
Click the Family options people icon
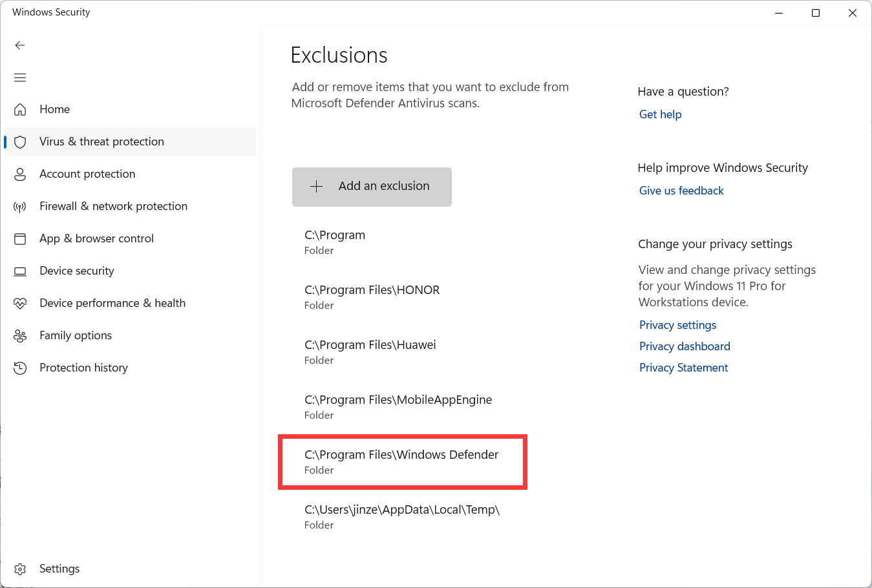point(20,336)
